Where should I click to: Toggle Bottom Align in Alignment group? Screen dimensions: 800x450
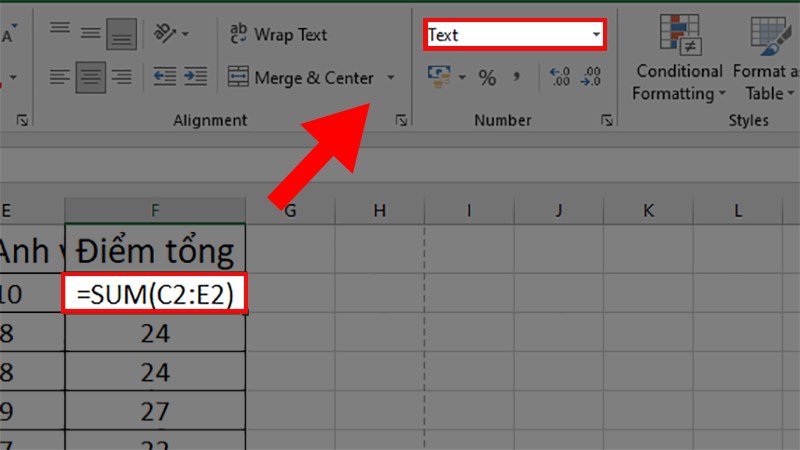(x=121, y=34)
